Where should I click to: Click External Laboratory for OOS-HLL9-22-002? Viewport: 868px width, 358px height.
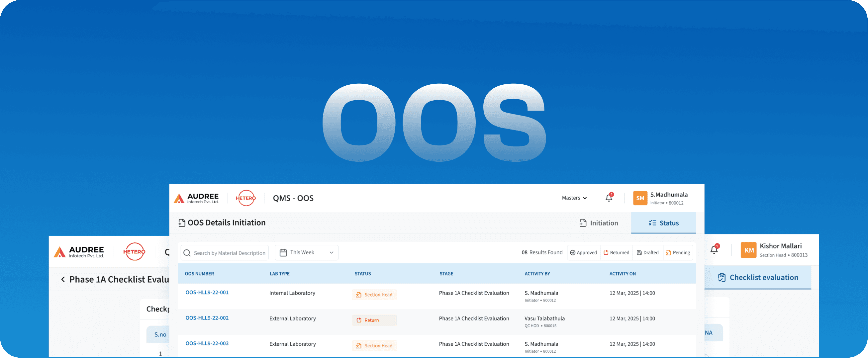(292, 318)
